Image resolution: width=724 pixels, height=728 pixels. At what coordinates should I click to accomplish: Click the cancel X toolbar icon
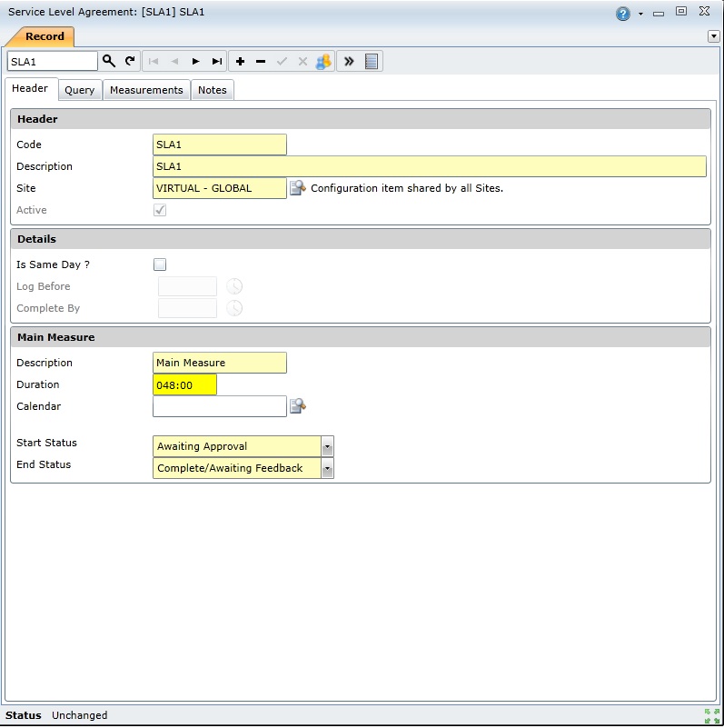click(302, 61)
